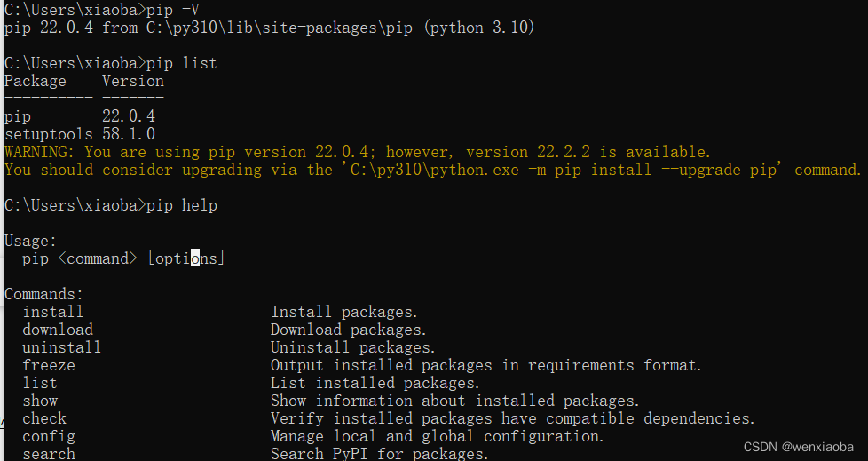The width and height of the screenshot is (868, 461).
Task: Click the "[options]" placeholder in usage line
Action: pyautogui.click(x=186, y=258)
